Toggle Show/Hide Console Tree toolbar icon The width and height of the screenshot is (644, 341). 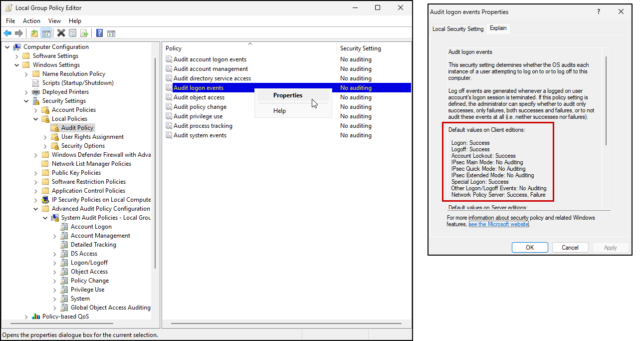tap(46, 33)
